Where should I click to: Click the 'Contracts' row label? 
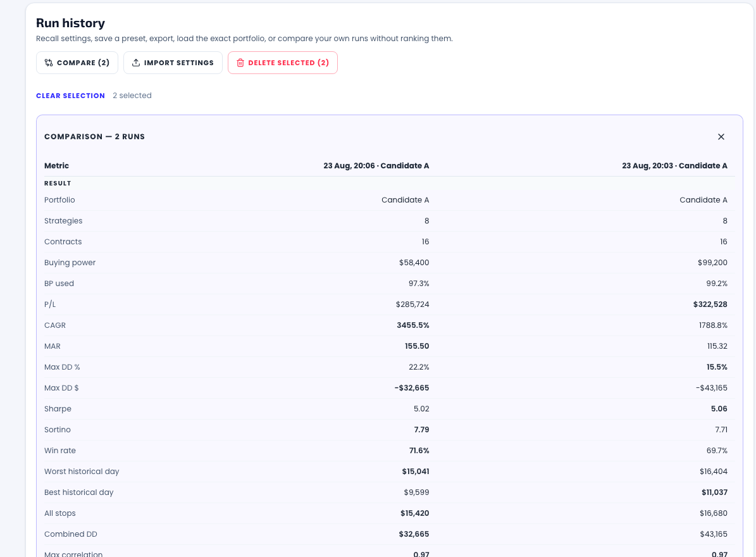click(x=63, y=242)
